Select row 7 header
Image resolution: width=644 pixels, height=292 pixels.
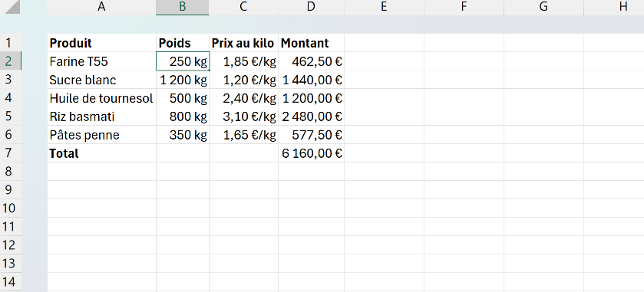coord(10,153)
